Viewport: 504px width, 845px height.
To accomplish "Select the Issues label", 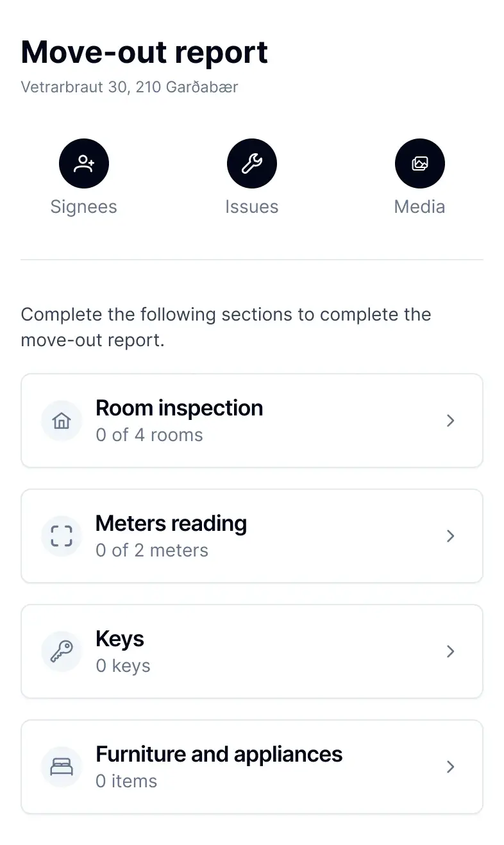I will coord(251,207).
